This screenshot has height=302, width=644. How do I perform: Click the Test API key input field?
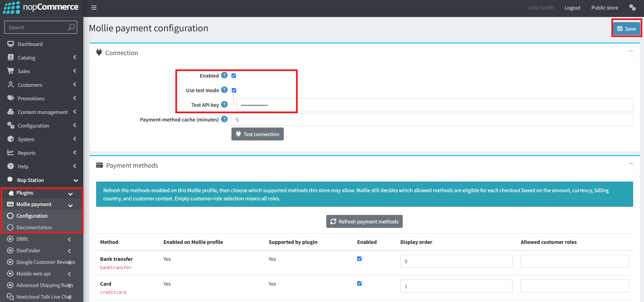pos(435,105)
